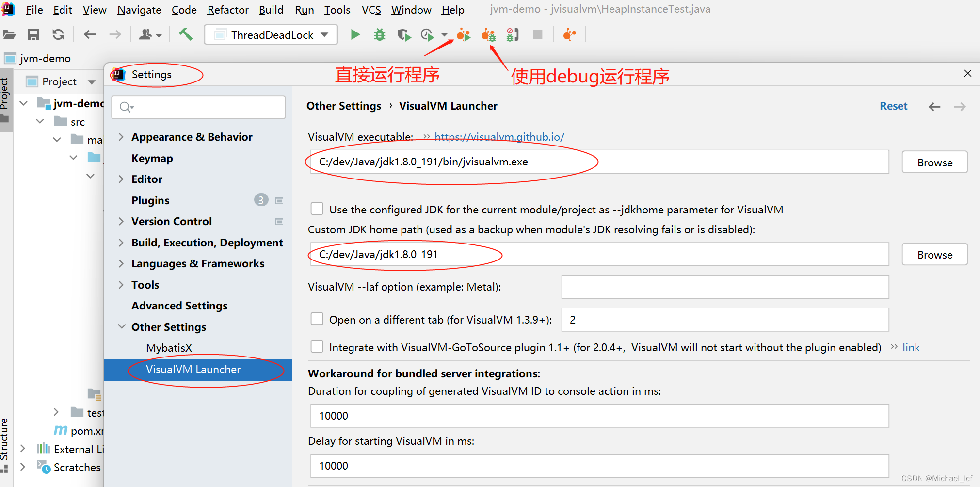Click the Duration for coupling field 10000
The image size is (980, 487).
pos(599,416)
